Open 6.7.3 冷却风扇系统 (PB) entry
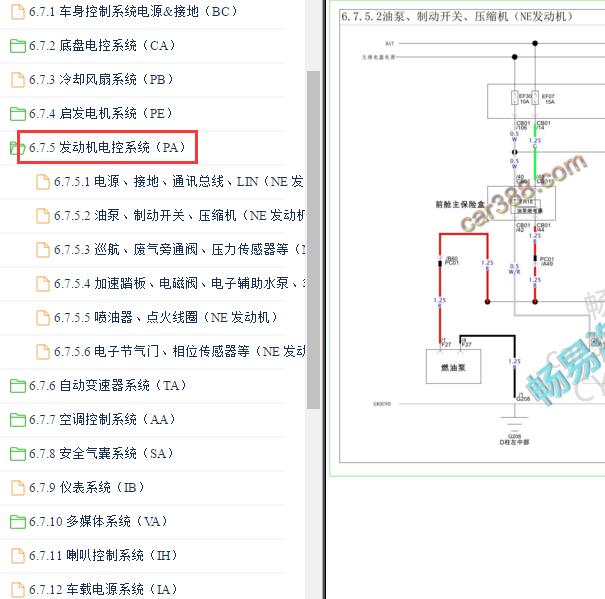The width and height of the screenshot is (605, 599). [101, 80]
